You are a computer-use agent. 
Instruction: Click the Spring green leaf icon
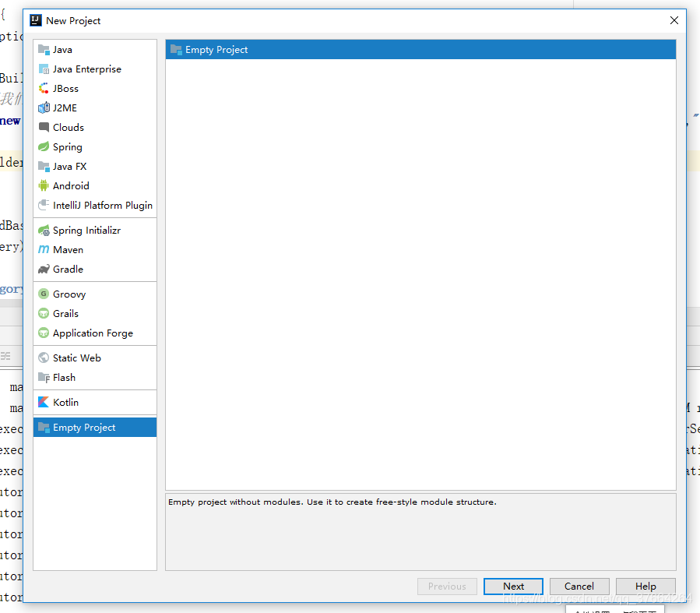pyautogui.click(x=44, y=147)
